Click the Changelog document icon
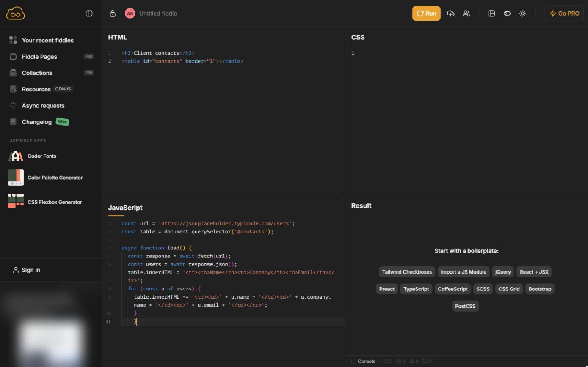 pyautogui.click(x=13, y=122)
